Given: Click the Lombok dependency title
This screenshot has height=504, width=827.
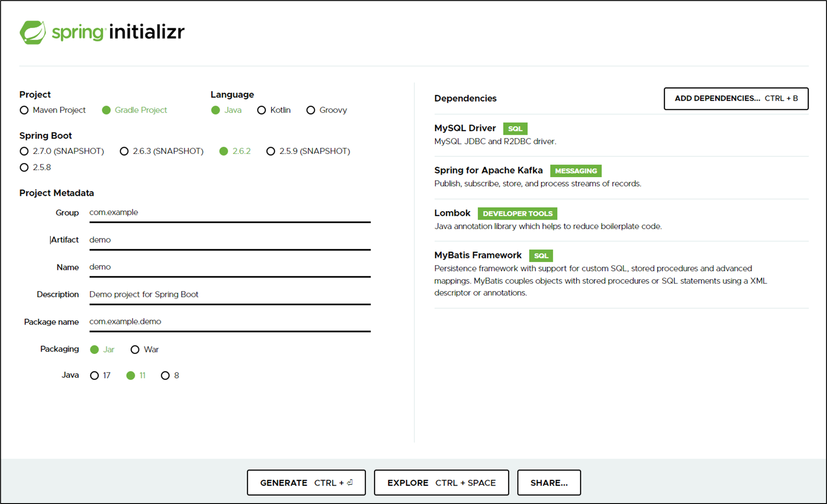Looking at the screenshot, I should (452, 213).
